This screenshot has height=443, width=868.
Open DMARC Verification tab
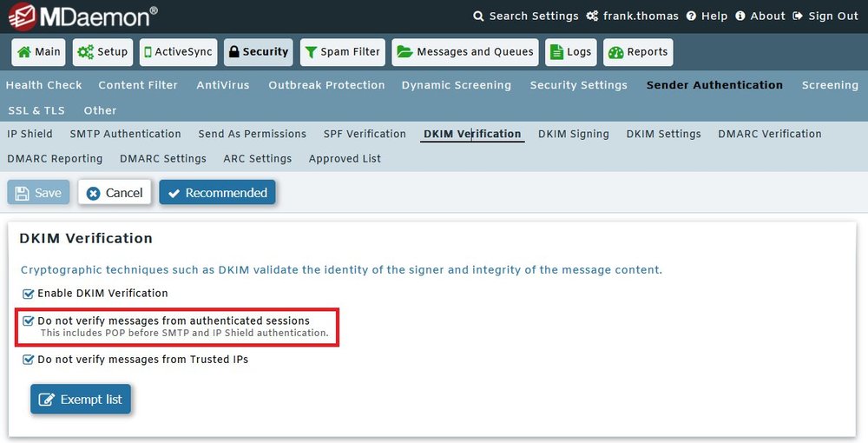[x=770, y=134]
